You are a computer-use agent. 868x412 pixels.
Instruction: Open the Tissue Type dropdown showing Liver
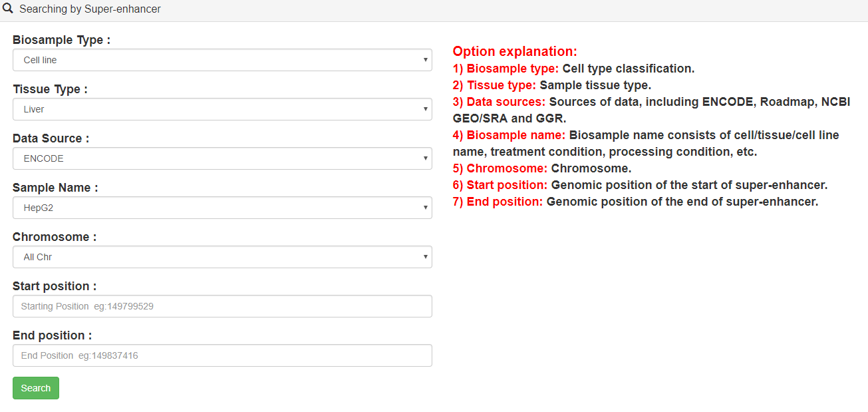[222, 109]
